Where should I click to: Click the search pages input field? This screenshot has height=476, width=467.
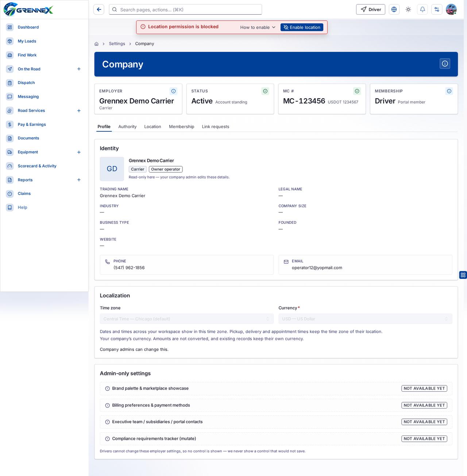tap(185, 9)
